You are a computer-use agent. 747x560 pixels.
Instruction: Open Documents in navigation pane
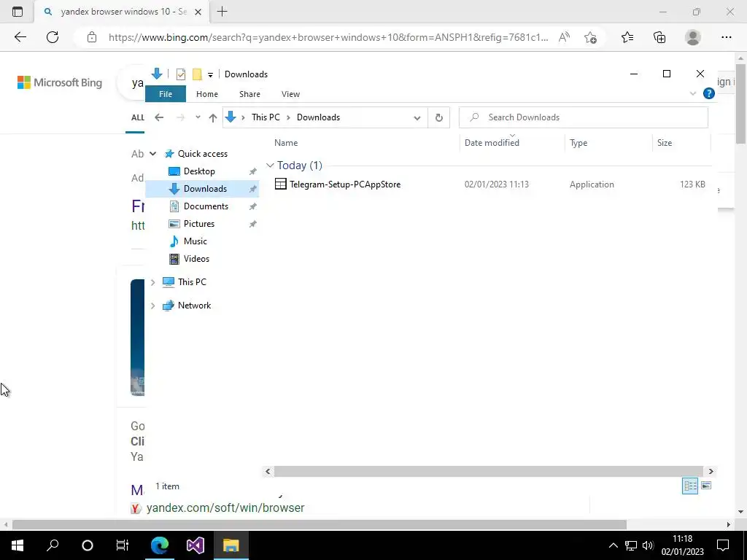pyautogui.click(x=206, y=206)
